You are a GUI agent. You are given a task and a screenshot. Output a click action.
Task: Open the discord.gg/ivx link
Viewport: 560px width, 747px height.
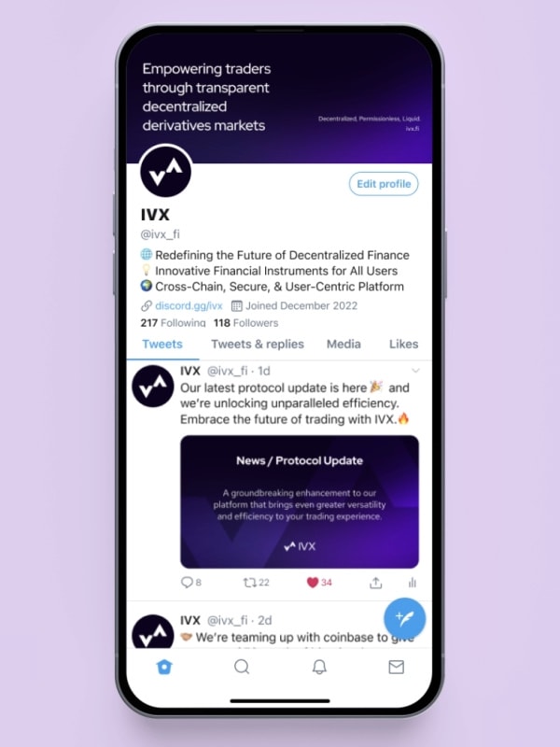coord(189,306)
